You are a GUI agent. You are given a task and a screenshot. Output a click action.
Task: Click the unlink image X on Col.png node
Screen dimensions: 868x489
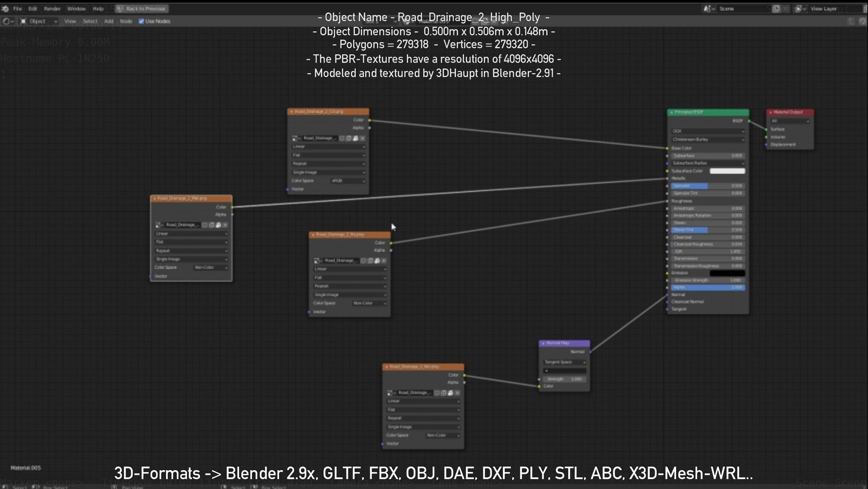363,138
